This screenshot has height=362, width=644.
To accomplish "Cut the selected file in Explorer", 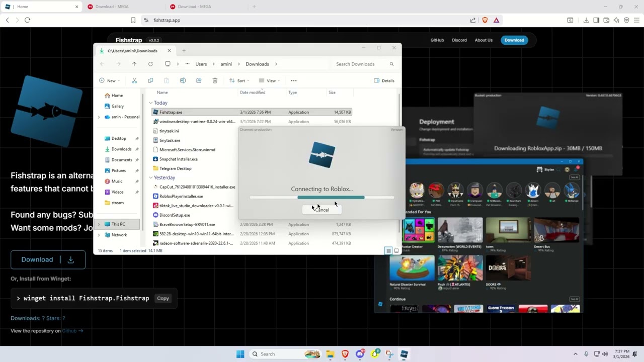I will pos(134,80).
